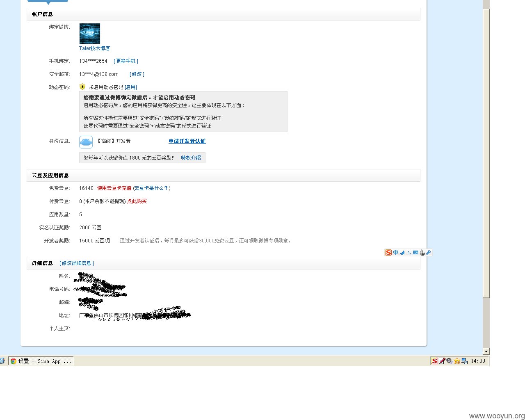Screen dimensions: 525x420
Task: Click the vertical scrollbar thumb
Action: click(486, 154)
